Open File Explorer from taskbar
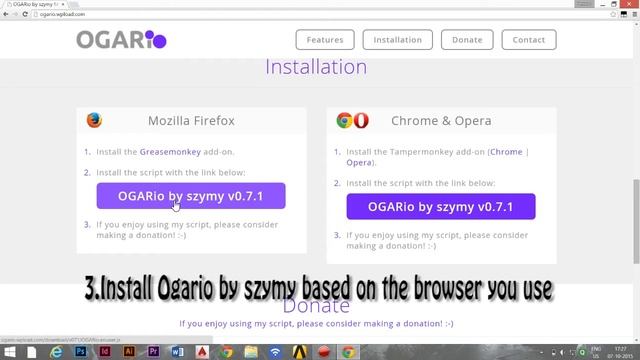This screenshot has width=640, height=360. tap(251, 352)
